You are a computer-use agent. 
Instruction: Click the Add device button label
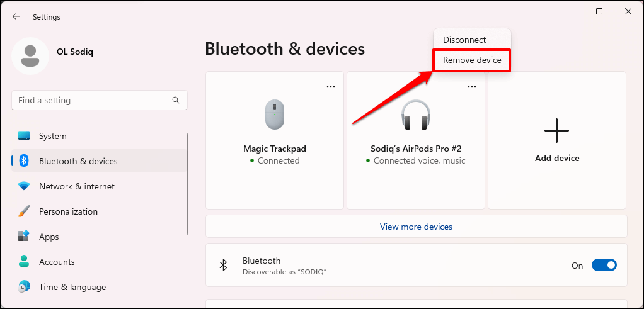[557, 158]
